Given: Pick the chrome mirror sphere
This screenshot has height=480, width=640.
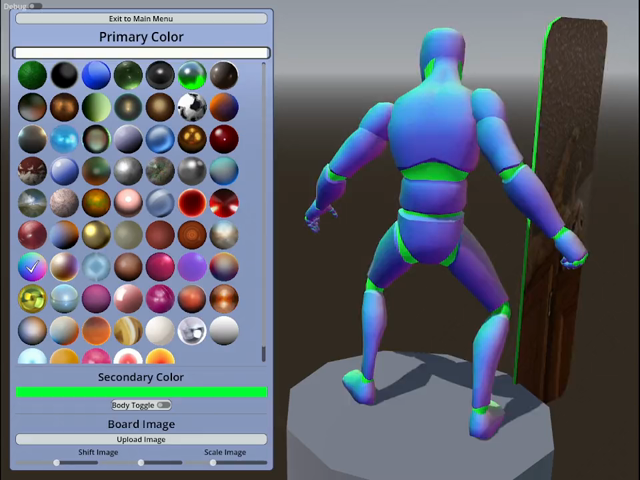Looking at the screenshot, I should click(192, 331).
